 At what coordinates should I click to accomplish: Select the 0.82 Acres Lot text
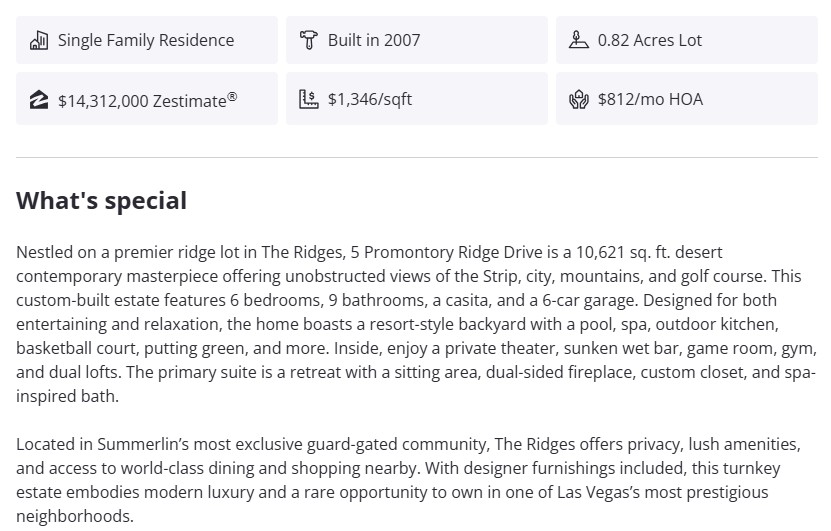click(x=650, y=40)
